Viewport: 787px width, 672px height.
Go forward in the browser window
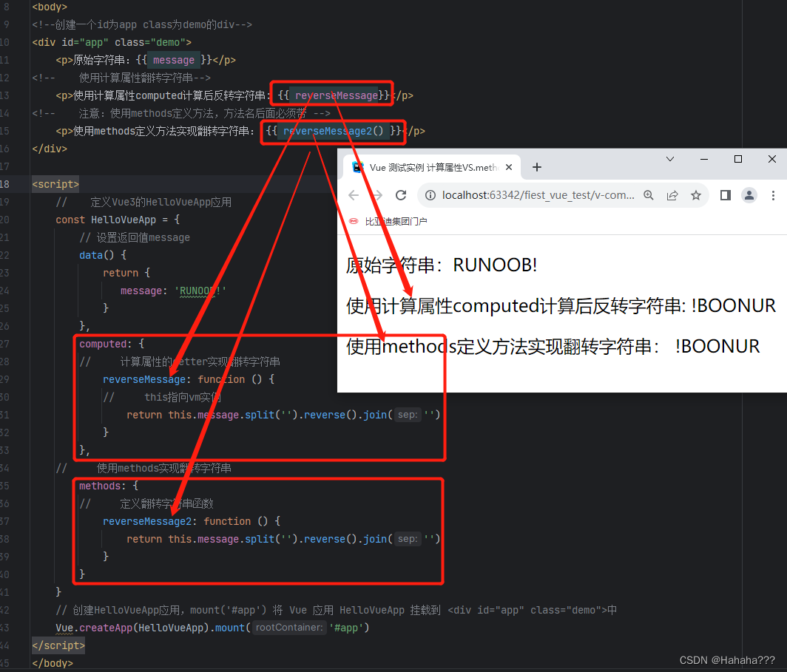[377, 195]
